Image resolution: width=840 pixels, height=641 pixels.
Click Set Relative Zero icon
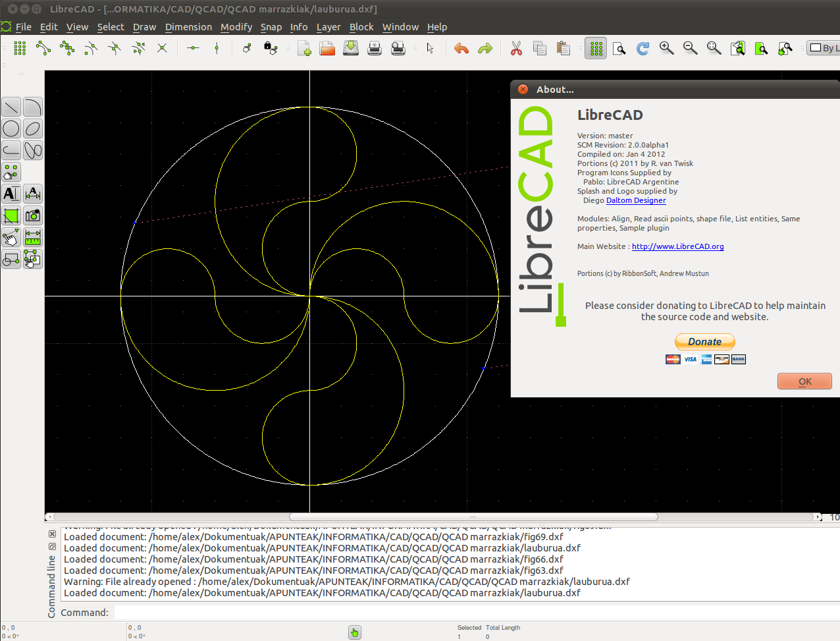247,48
